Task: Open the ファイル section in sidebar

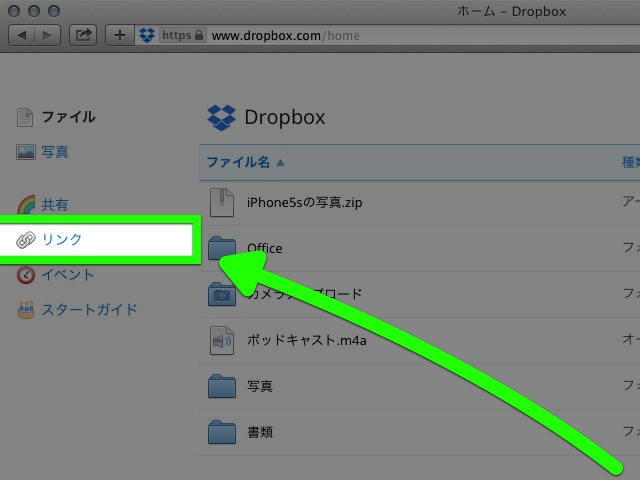Action: 68,117
